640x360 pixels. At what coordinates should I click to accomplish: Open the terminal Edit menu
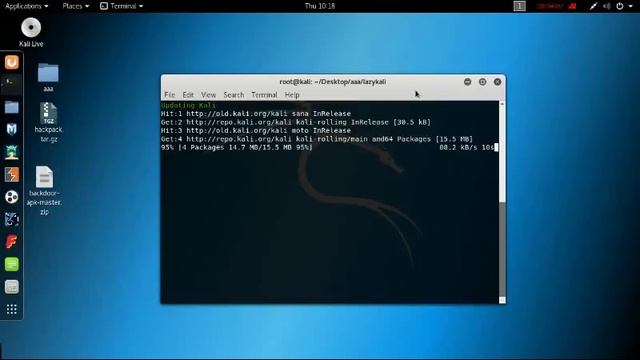coord(188,95)
